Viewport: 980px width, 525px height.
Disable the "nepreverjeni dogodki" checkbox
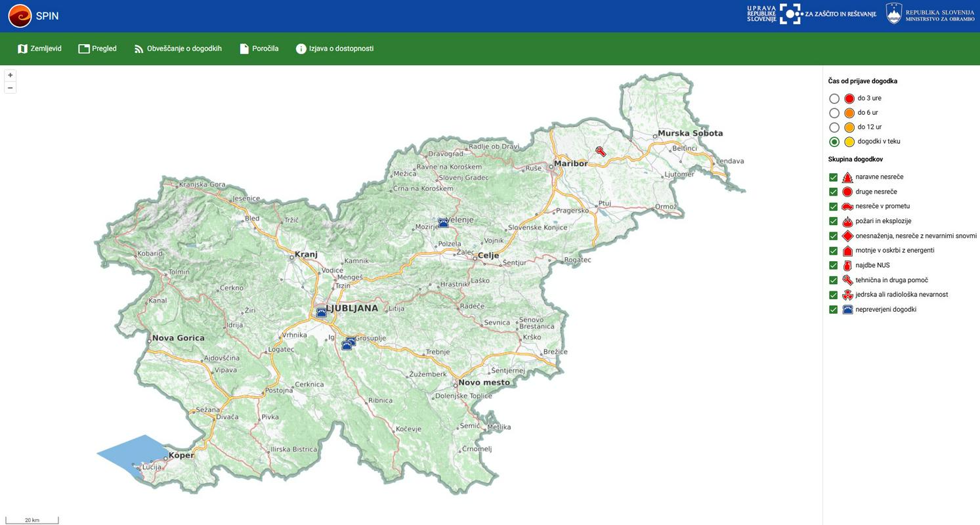coord(834,310)
